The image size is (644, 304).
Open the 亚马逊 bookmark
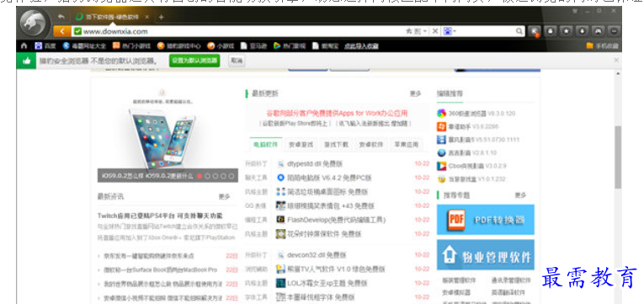[x=253, y=45]
